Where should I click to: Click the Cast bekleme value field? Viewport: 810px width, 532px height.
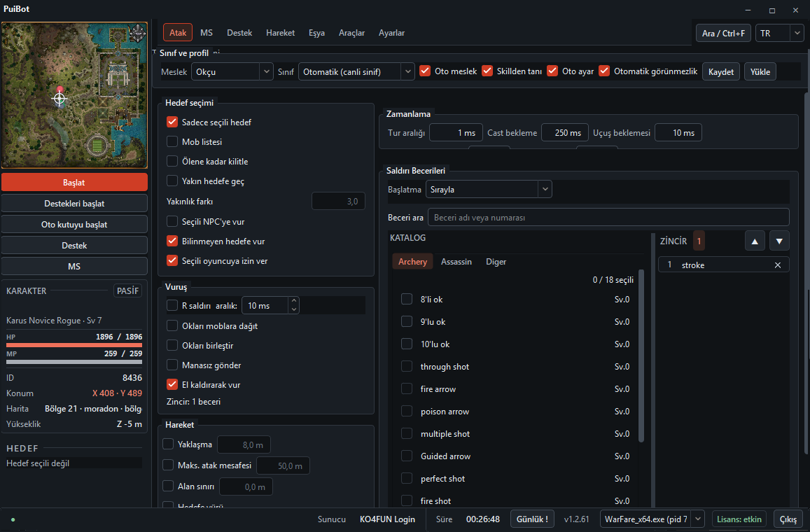(564, 133)
